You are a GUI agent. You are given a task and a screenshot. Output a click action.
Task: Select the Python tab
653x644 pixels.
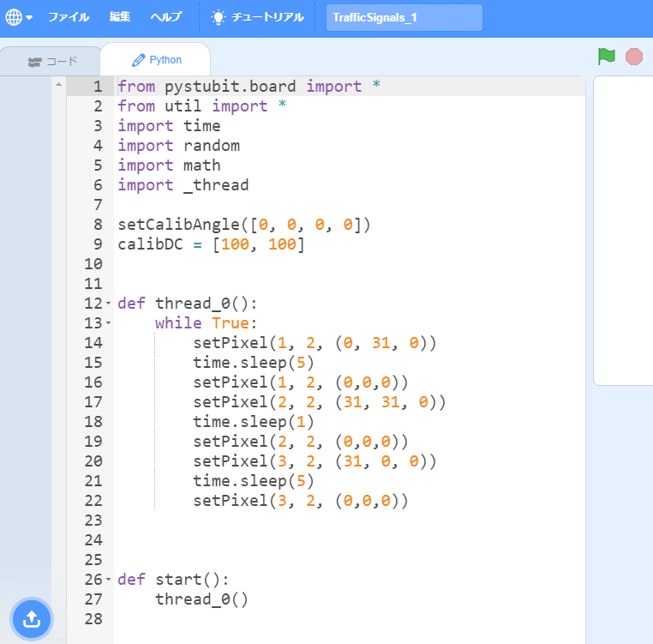[156, 60]
